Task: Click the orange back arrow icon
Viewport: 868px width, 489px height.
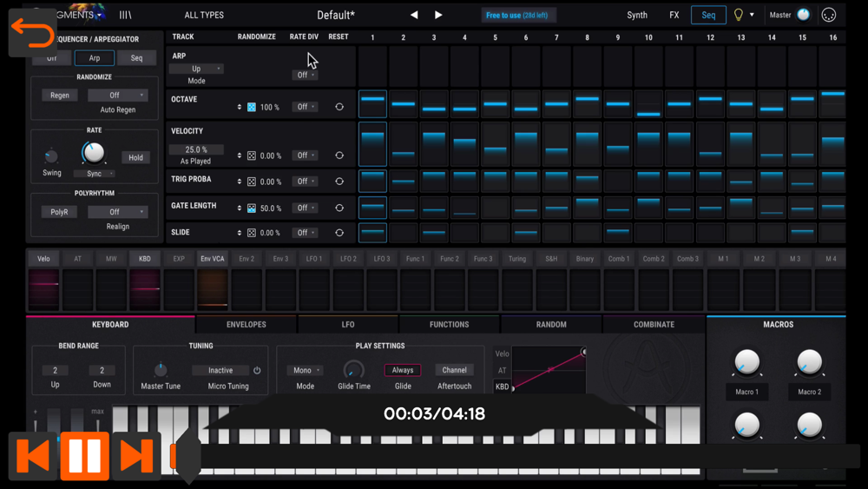Action: point(32,33)
